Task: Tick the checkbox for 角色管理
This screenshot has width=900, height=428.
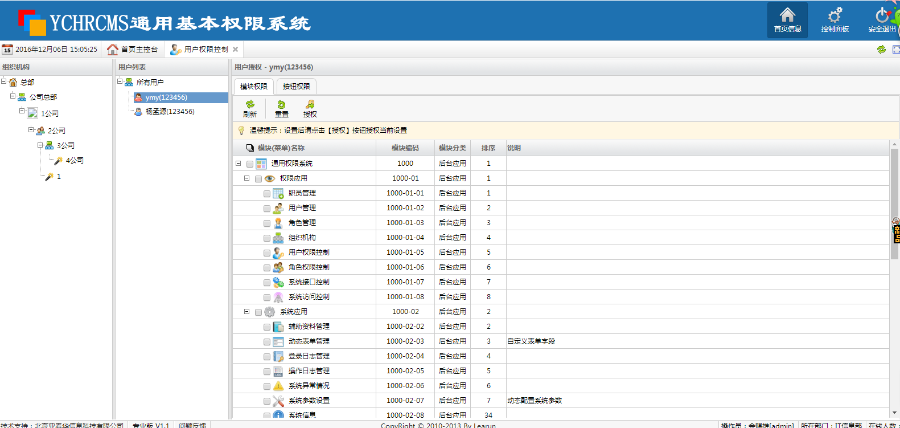Action: coord(267,223)
